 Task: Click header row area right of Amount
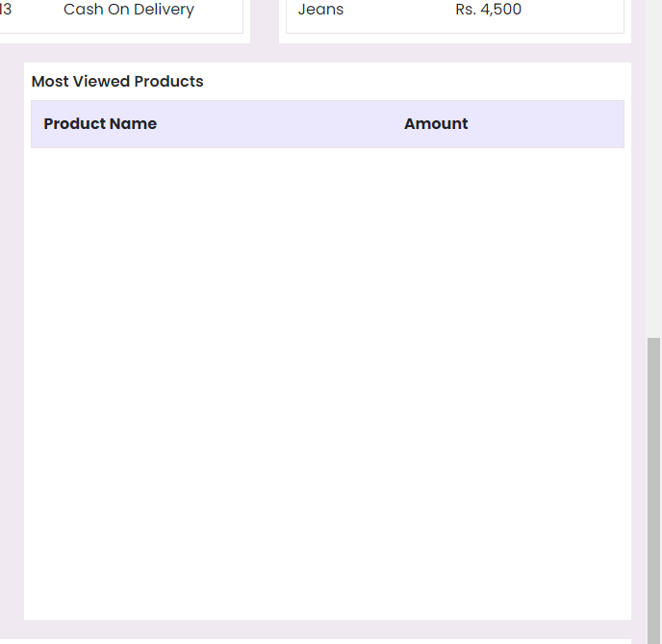pos(546,124)
